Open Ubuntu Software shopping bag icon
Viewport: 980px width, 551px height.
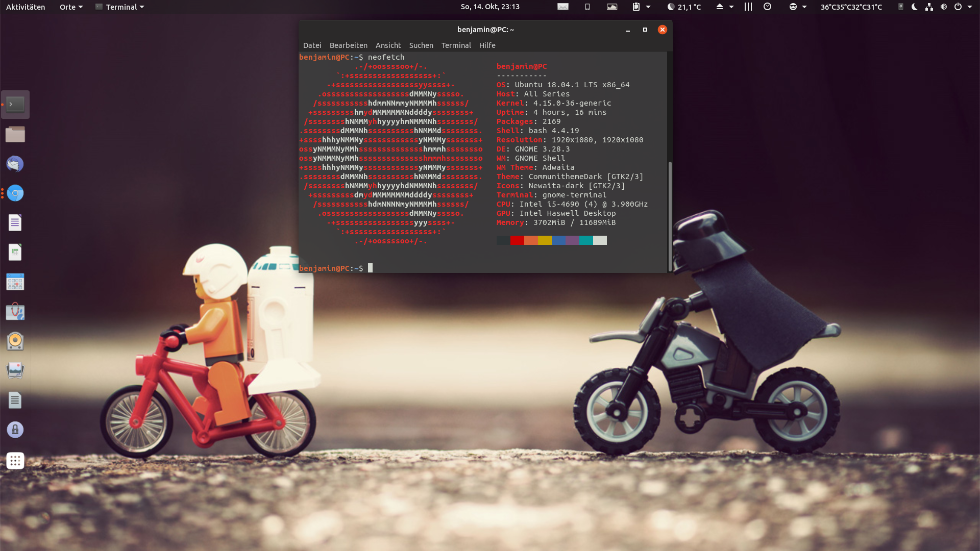point(15,312)
